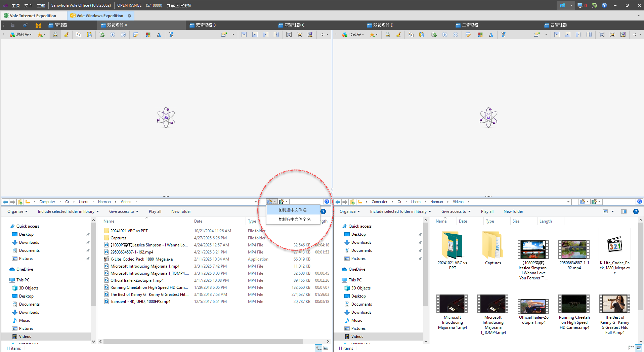The width and height of the screenshot is (644, 352).
Task: Open Give access to dropdown in right pane
Action: tap(456, 211)
